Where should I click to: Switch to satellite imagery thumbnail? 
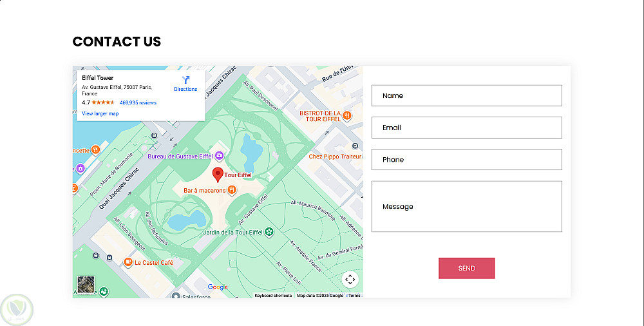(x=86, y=285)
